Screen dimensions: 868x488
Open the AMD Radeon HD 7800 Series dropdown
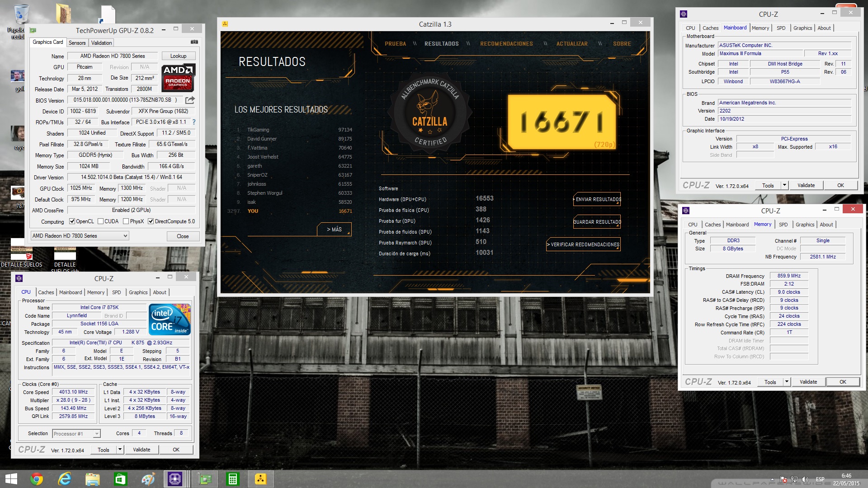coord(80,236)
